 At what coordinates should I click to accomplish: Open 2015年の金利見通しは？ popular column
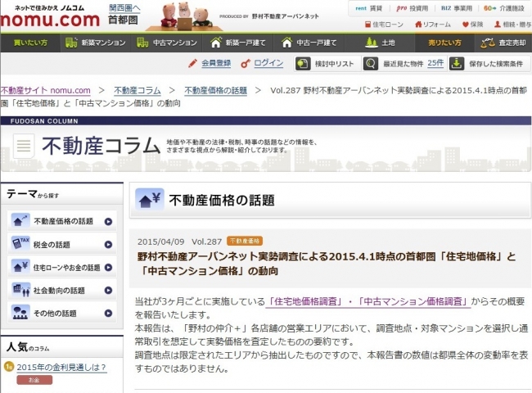click(61, 367)
